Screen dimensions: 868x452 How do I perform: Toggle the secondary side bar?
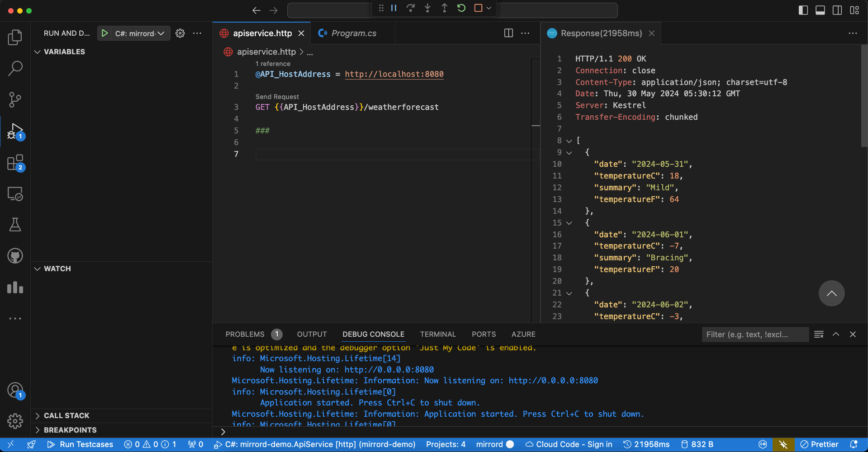837,10
